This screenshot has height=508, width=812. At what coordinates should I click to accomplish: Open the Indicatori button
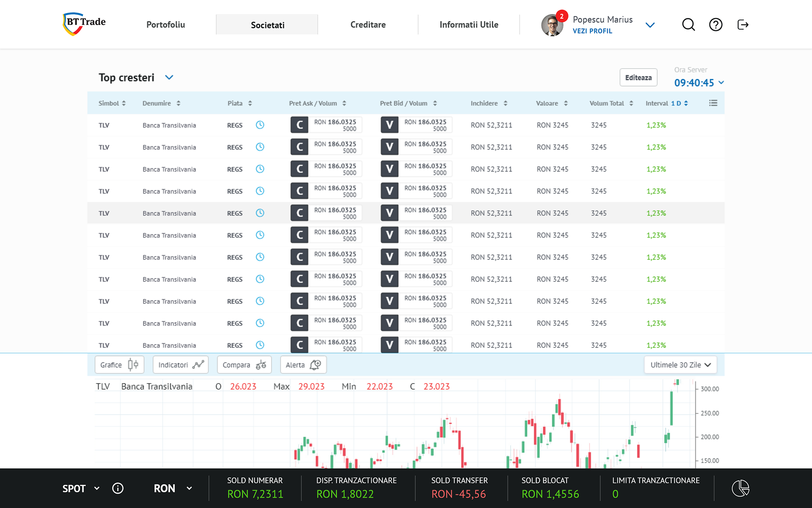(x=181, y=365)
